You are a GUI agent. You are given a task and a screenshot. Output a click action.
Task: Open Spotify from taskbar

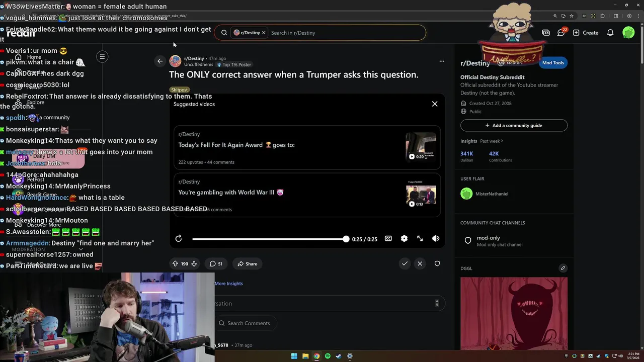tap(328, 356)
